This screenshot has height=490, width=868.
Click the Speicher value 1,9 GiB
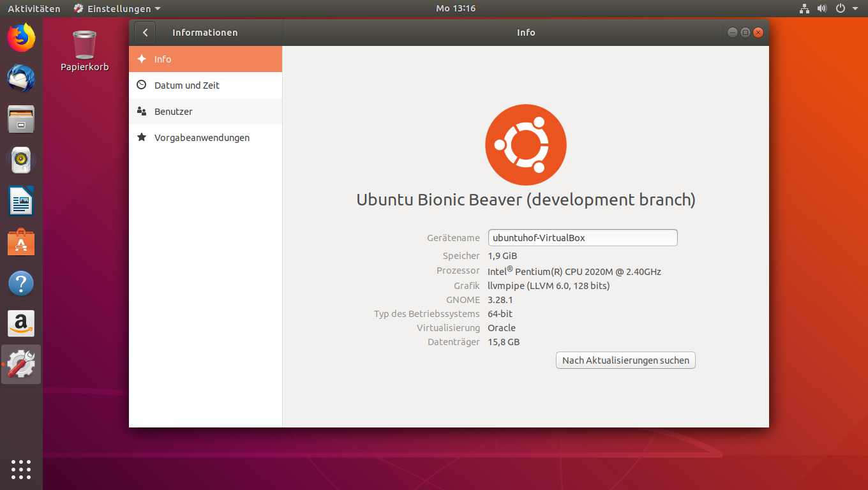[502, 256]
